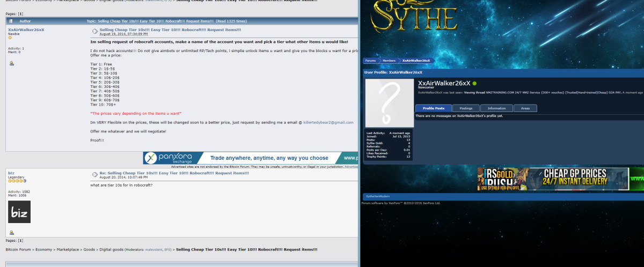Open biz's profile icon below the avatar
The height and width of the screenshot is (267, 644).
[x=12, y=233]
